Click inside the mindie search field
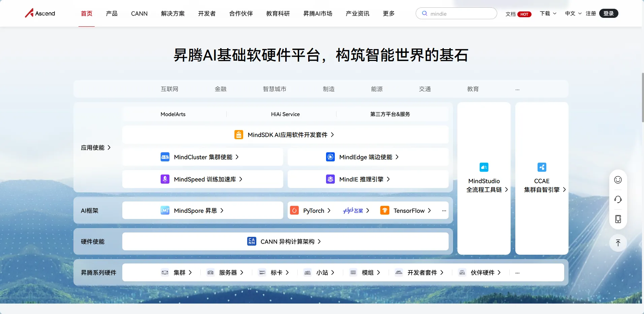 coord(456,13)
